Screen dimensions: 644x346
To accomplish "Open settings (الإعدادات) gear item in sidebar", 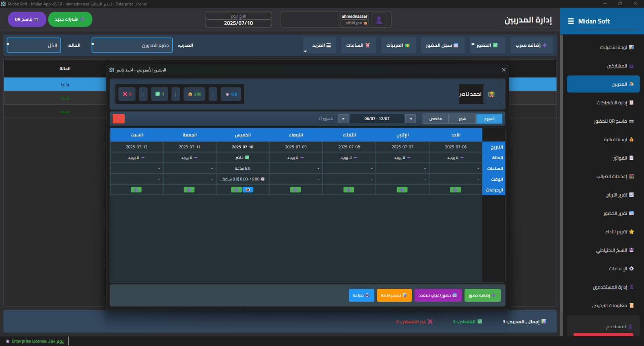I will (621, 269).
